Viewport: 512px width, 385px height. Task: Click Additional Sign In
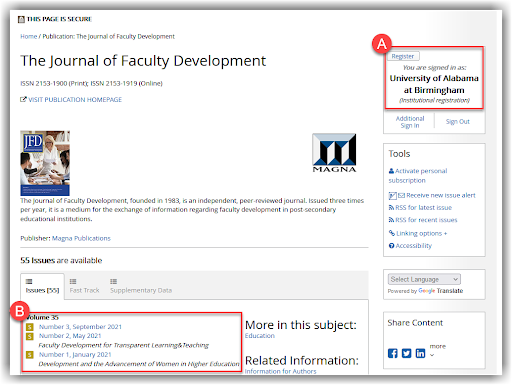pos(410,122)
